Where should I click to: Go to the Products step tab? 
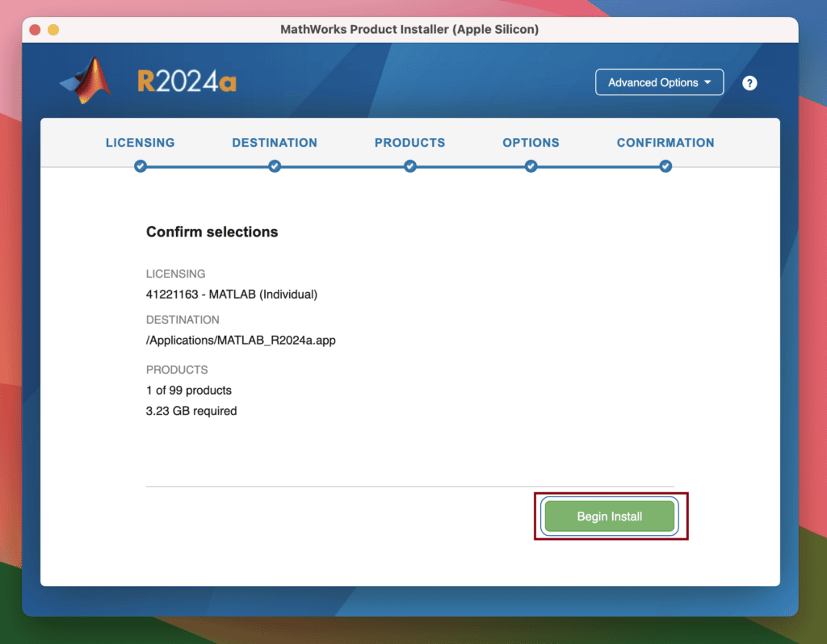pyautogui.click(x=409, y=143)
